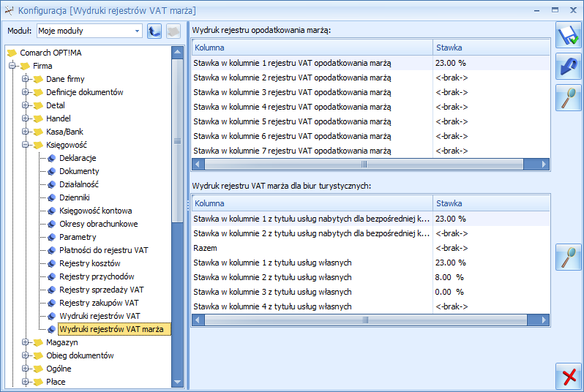The width and height of the screenshot is (584, 392).
Task: Open Księgowość kontowa tree item
Action: pos(95,211)
